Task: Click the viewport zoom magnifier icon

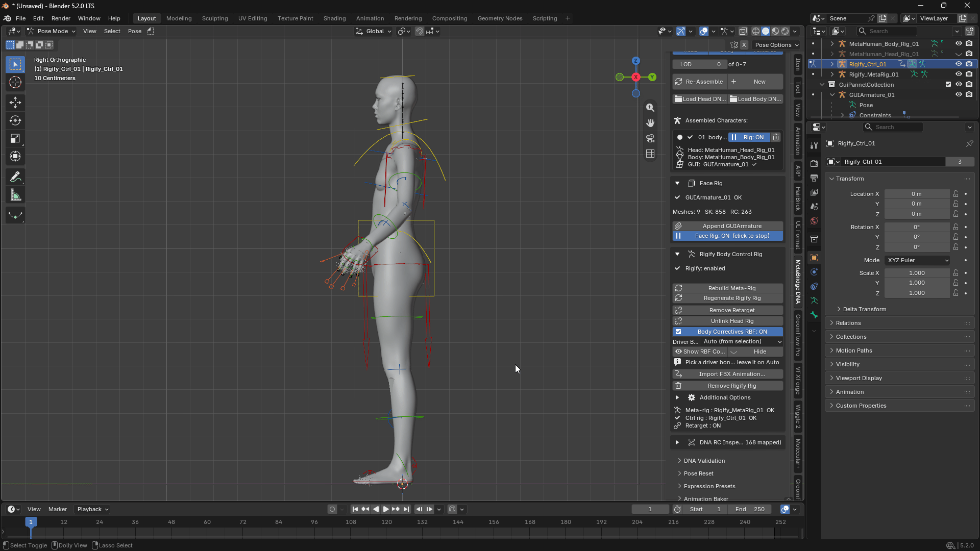Action: click(650, 108)
